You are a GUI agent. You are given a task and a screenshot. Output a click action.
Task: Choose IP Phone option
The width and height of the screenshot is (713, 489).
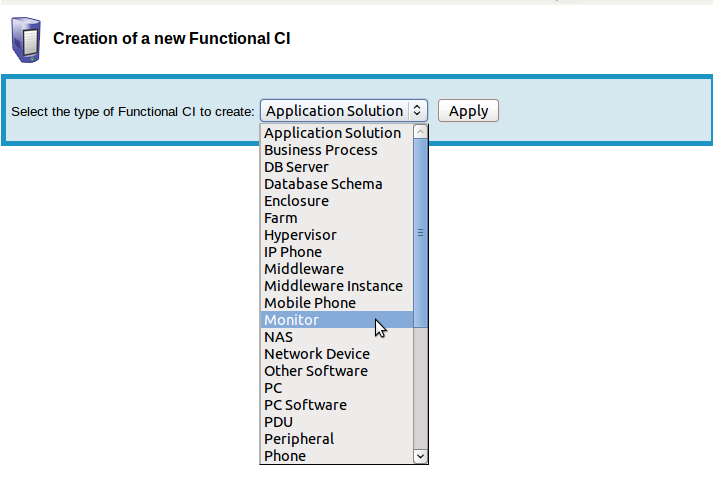292,252
